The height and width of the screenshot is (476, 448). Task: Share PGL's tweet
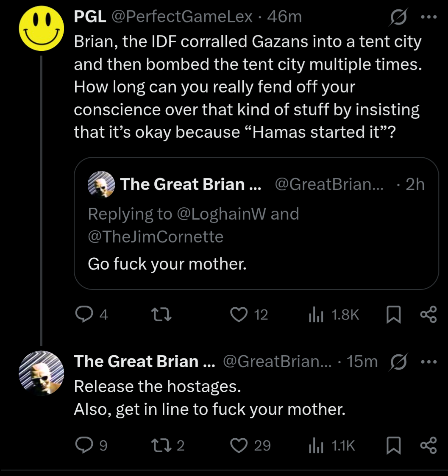[x=428, y=314]
